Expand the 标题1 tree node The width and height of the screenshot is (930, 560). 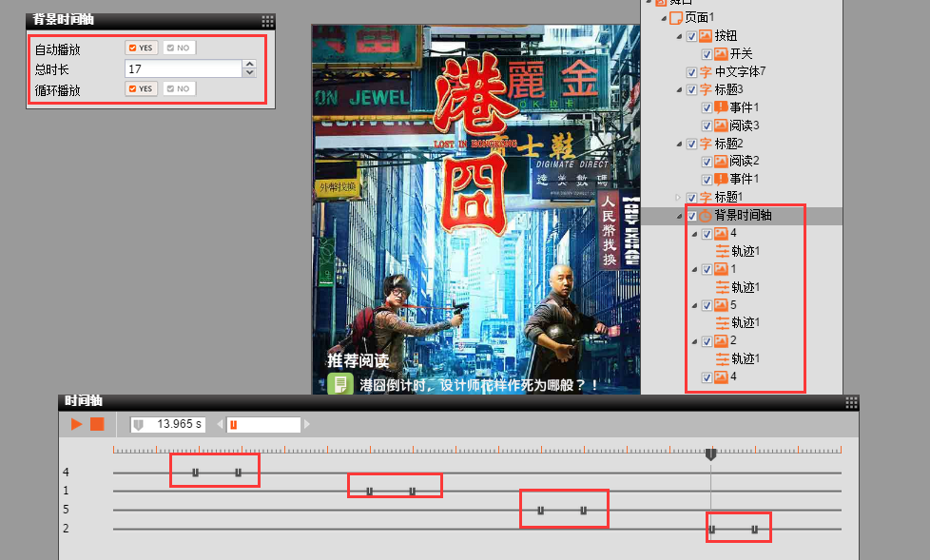[679, 198]
